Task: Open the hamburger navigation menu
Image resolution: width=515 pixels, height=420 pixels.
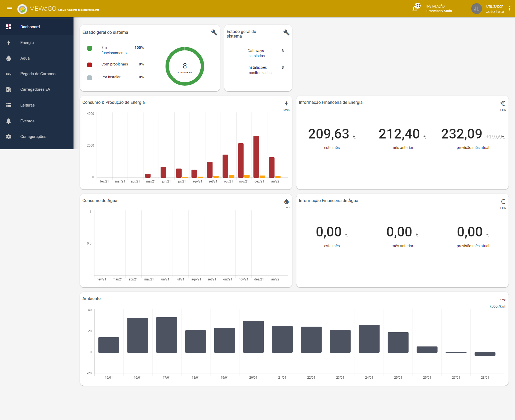Action: click(9, 9)
